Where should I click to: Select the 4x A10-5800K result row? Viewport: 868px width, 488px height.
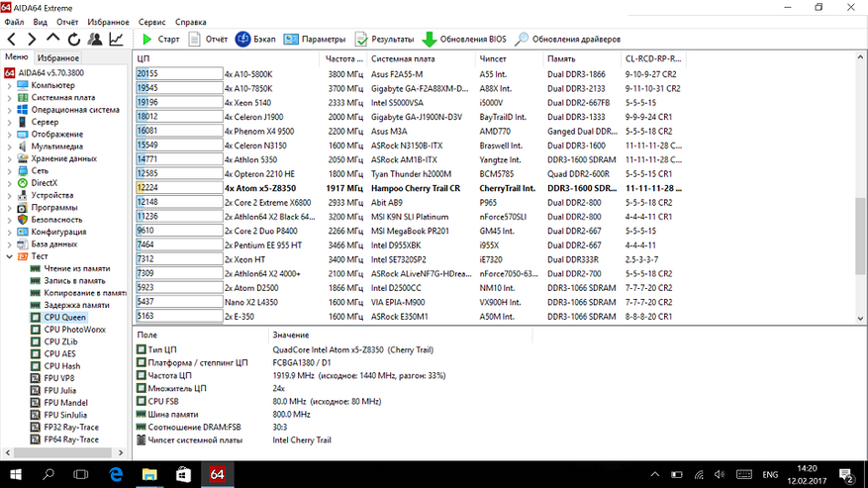[410, 74]
